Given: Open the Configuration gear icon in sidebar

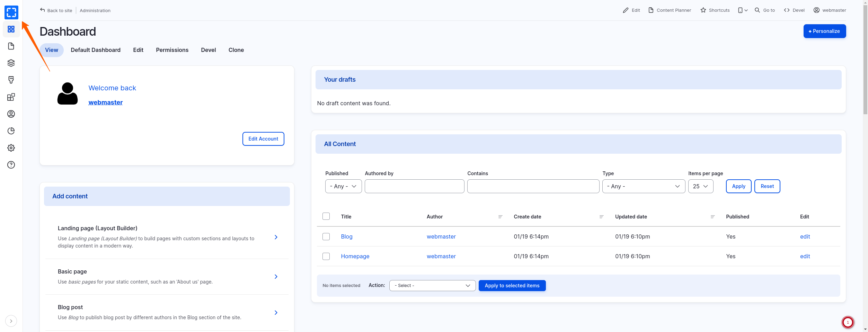Looking at the screenshot, I should pyautogui.click(x=11, y=148).
